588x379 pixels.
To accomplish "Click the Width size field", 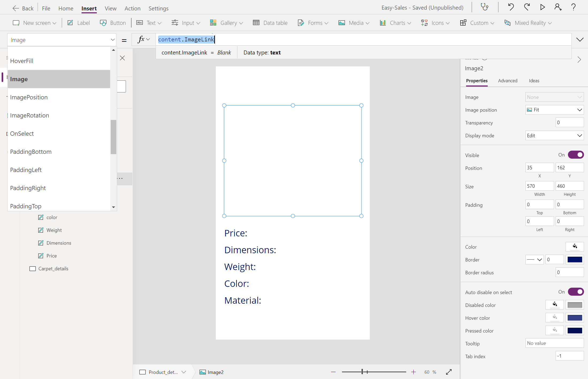I will [x=539, y=186].
